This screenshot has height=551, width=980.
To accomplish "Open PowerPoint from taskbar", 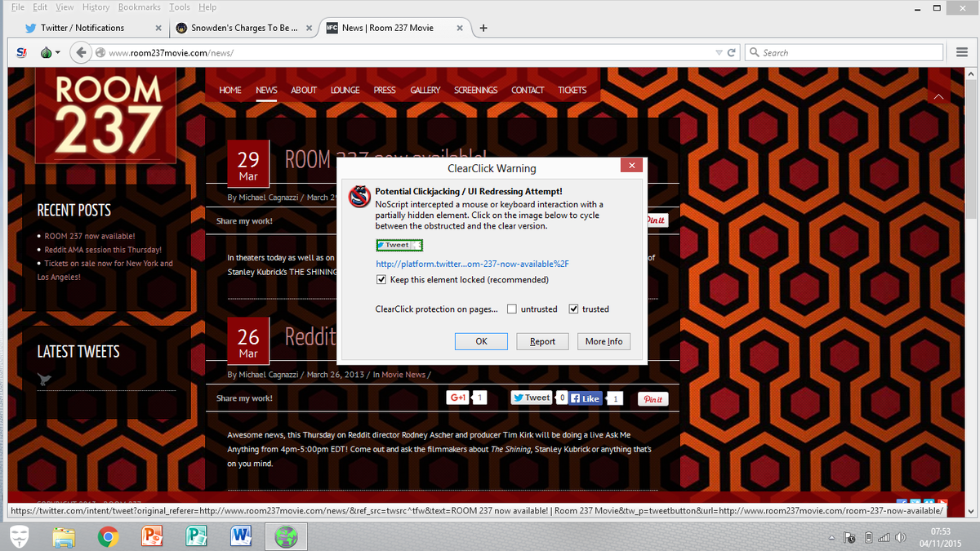I will tap(152, 536).
